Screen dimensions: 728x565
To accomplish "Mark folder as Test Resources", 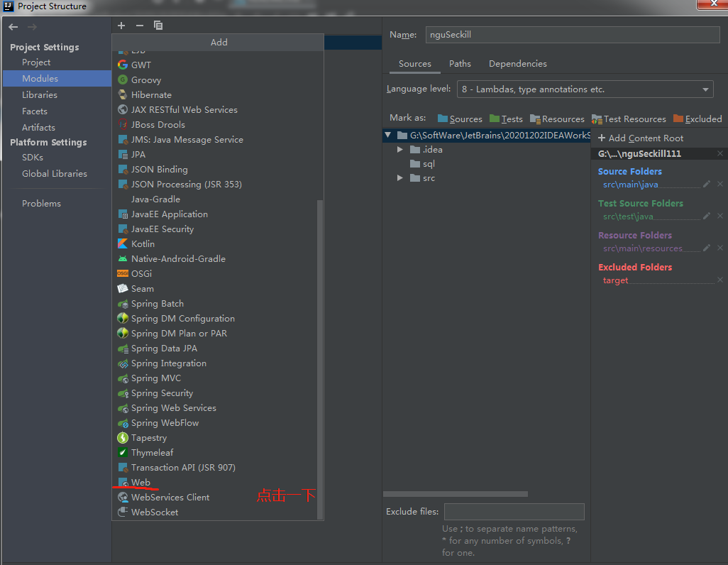I will click(x=629, y=119).
